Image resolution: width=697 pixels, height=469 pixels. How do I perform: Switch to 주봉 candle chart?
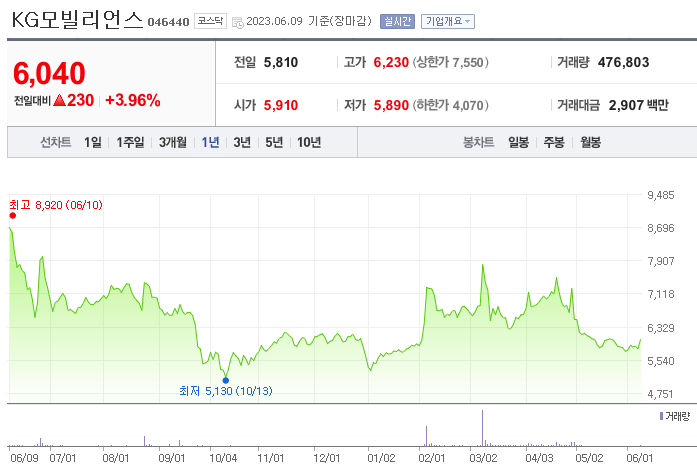[554, 142]
